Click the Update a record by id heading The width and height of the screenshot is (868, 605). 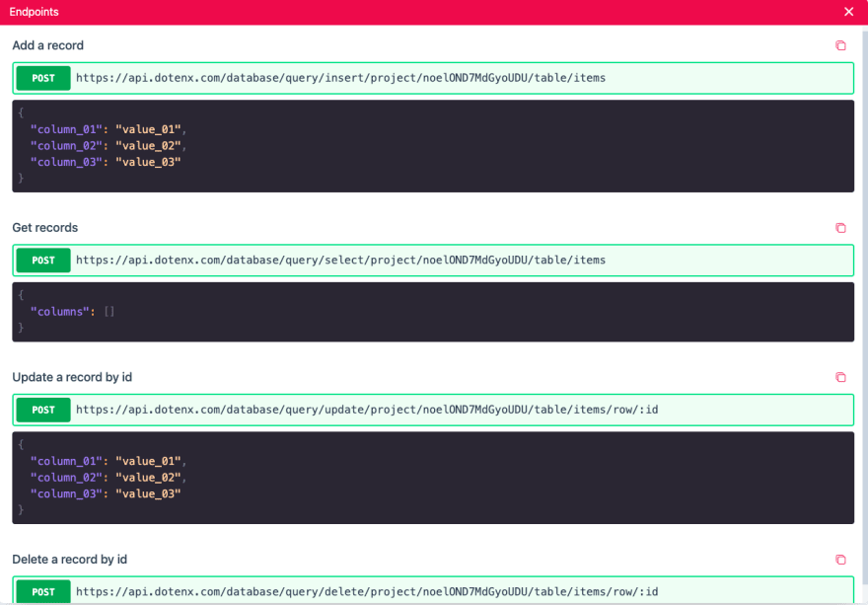tap(72, 377)
